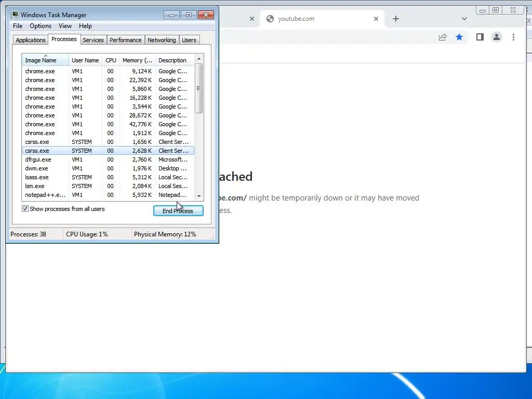Select chrome.exe row with 42,776 K
The height and width of the screenshot is (399, 532).
pyautogui.click(x=108, y=124)
